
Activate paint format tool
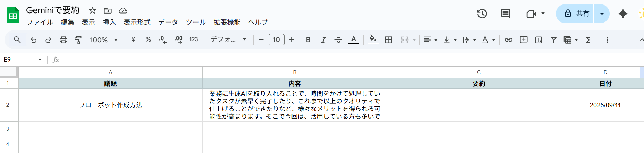click(78, 40)
